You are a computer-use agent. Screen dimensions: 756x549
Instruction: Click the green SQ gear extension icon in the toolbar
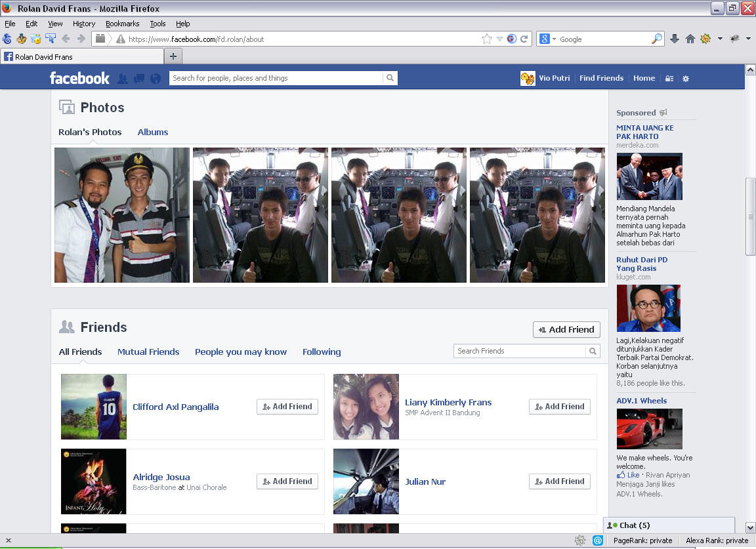coord(706,39)
